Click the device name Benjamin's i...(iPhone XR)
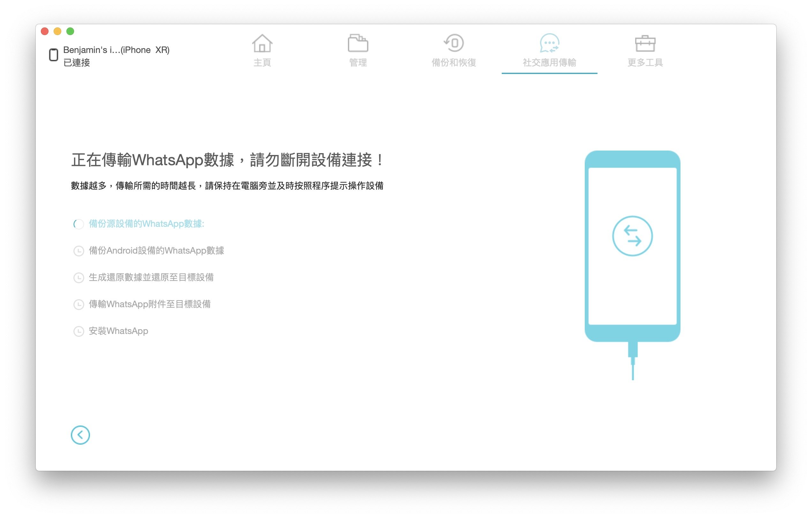Screen dimensions: 812x518 click(116, 50)
